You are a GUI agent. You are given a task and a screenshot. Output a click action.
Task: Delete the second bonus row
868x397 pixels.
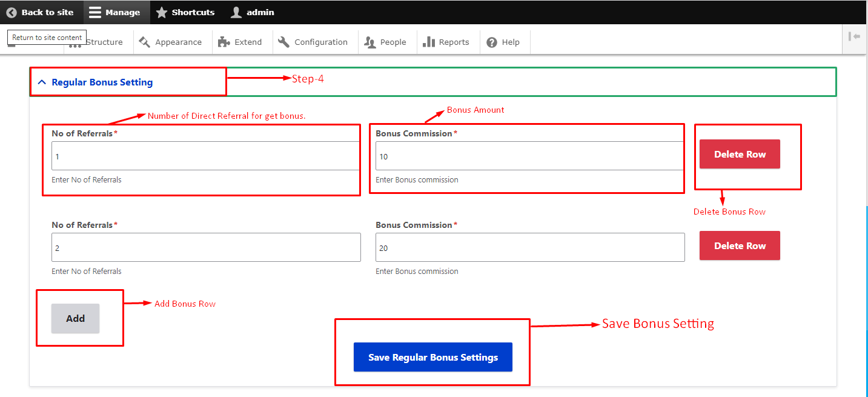740,246
